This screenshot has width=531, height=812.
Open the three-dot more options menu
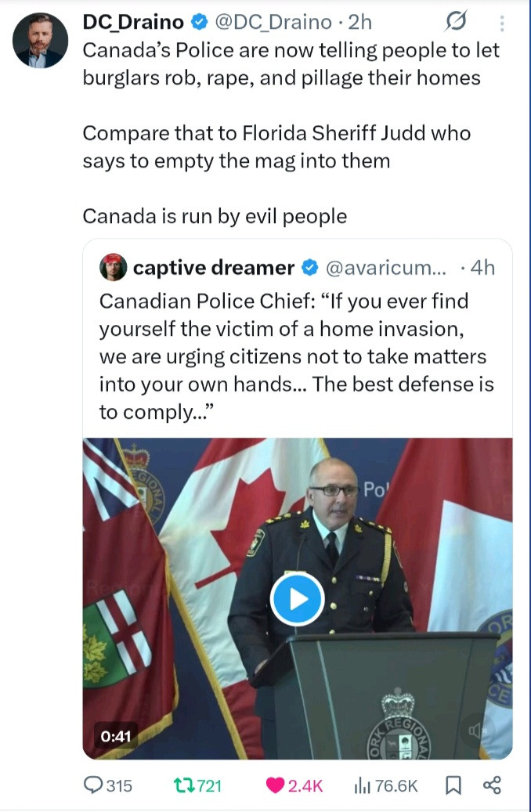501,24
